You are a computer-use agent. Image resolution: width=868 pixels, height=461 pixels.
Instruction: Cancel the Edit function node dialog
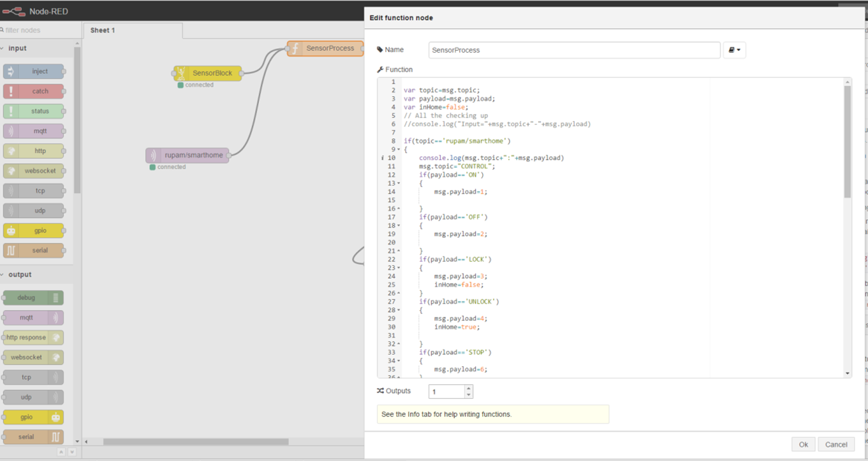836,444
